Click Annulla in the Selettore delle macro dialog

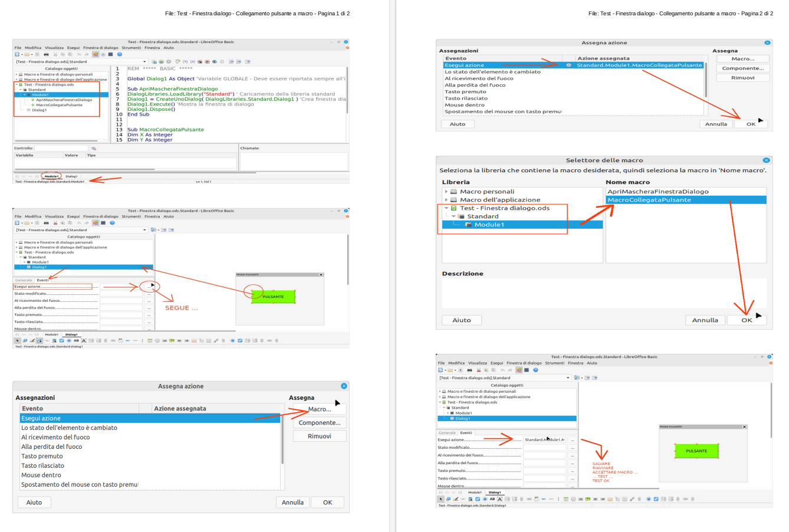705,320
